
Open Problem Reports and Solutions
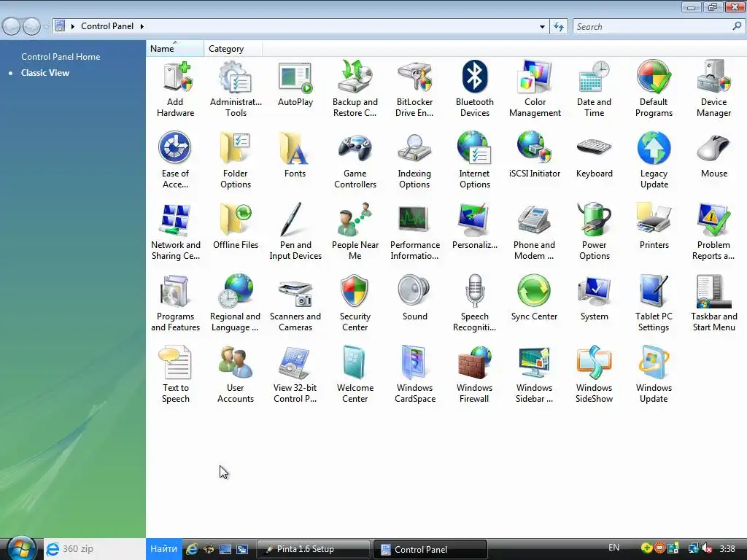713,231
